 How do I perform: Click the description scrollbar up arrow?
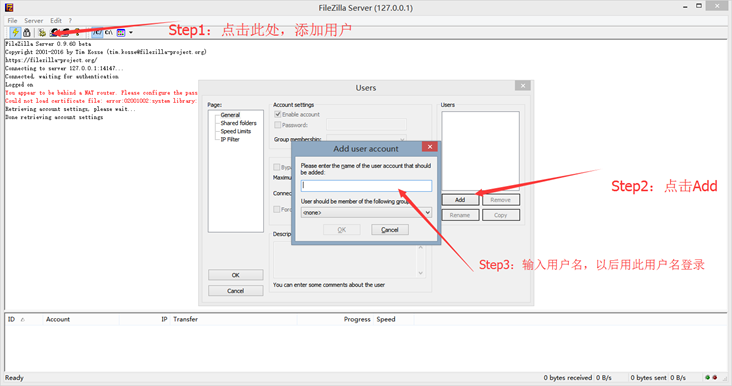[421, 247]
